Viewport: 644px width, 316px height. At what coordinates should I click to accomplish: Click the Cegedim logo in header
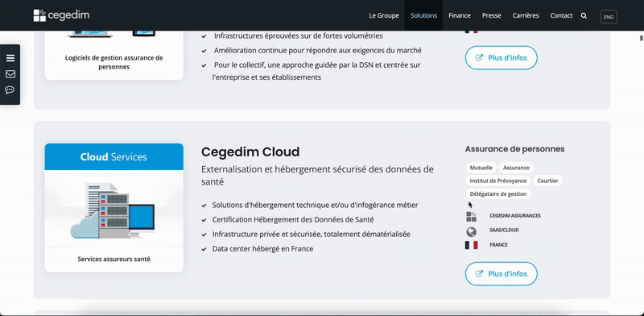pos(61,15)
